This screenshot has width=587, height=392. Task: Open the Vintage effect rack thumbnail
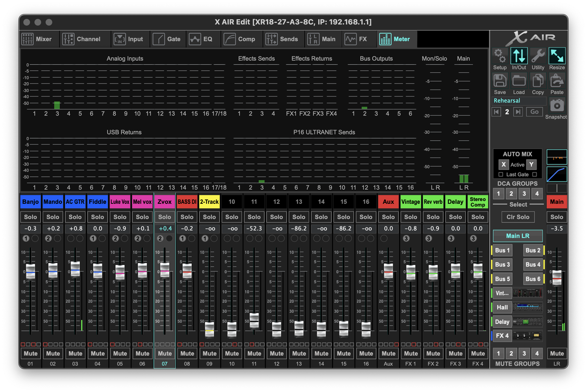528,293
